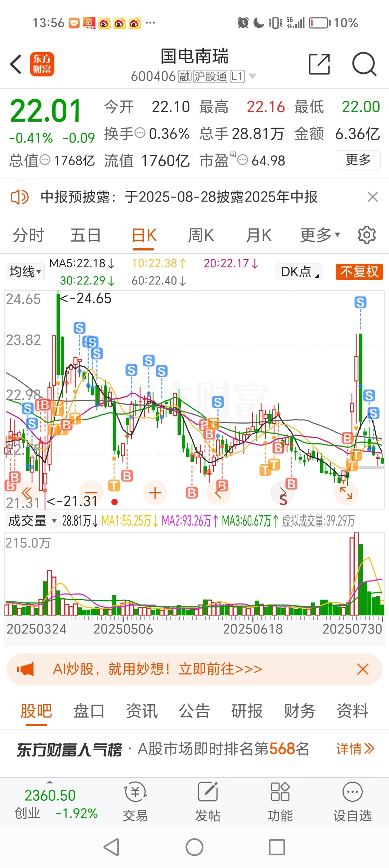This screenshot has width=389, height=868.
Task: Expand chart to fullscreen icon
Action: click(346, 493)
